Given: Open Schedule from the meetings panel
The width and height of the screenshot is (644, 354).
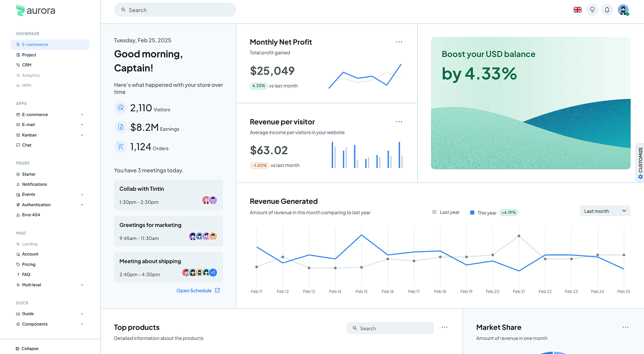Looking at the screenshot, I should [194, 290].
